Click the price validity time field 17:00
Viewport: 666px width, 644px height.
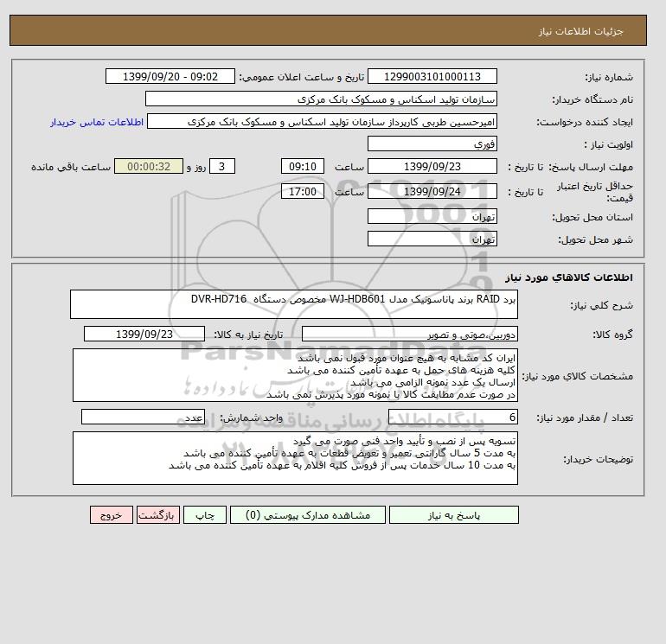pyautogui.click(x=303, y=191)
